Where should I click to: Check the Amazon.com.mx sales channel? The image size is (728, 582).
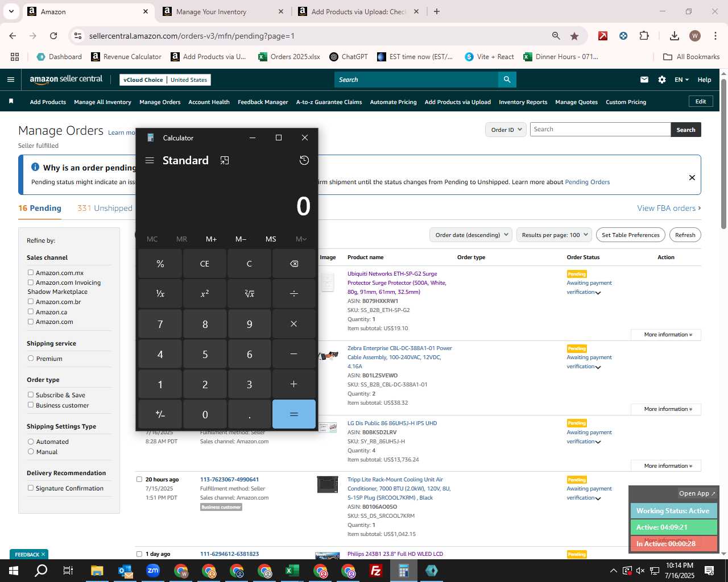pos(31,272)
